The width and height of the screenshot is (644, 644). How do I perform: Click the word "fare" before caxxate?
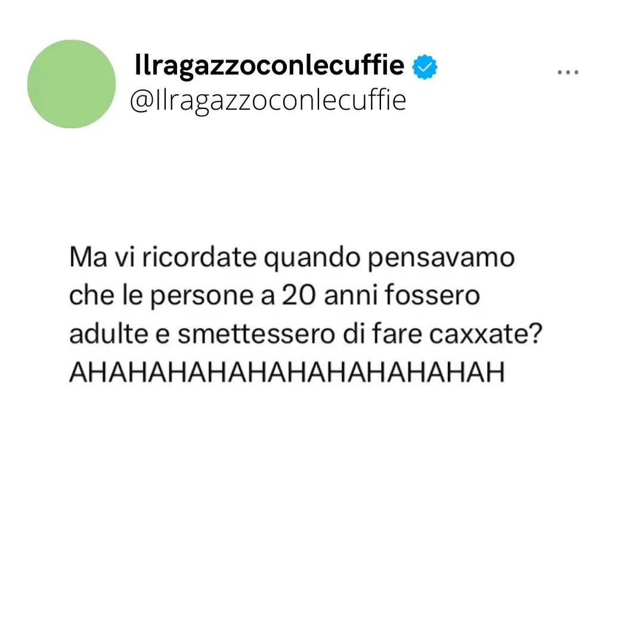(x=397, y=333)
